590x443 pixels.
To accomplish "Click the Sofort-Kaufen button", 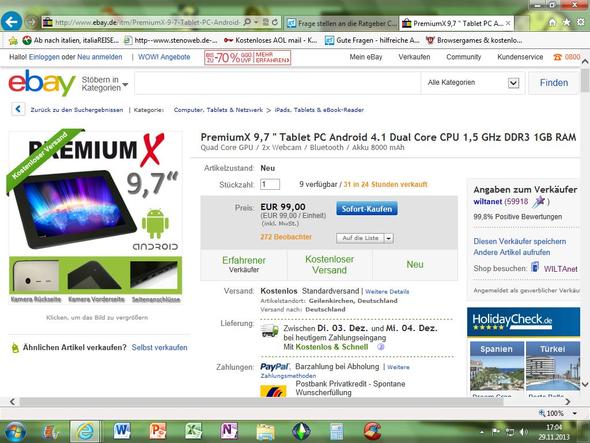I will (367, 209).
